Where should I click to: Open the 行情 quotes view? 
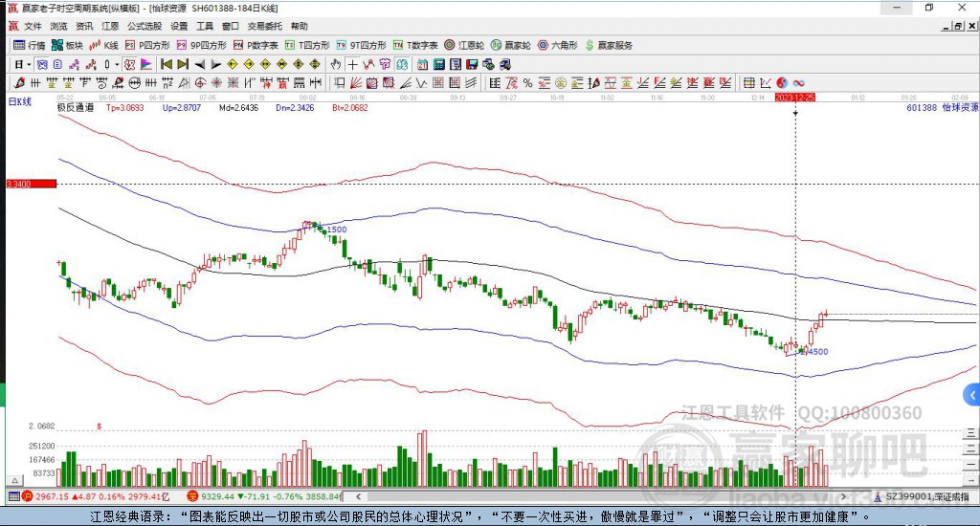click(30, 45)
